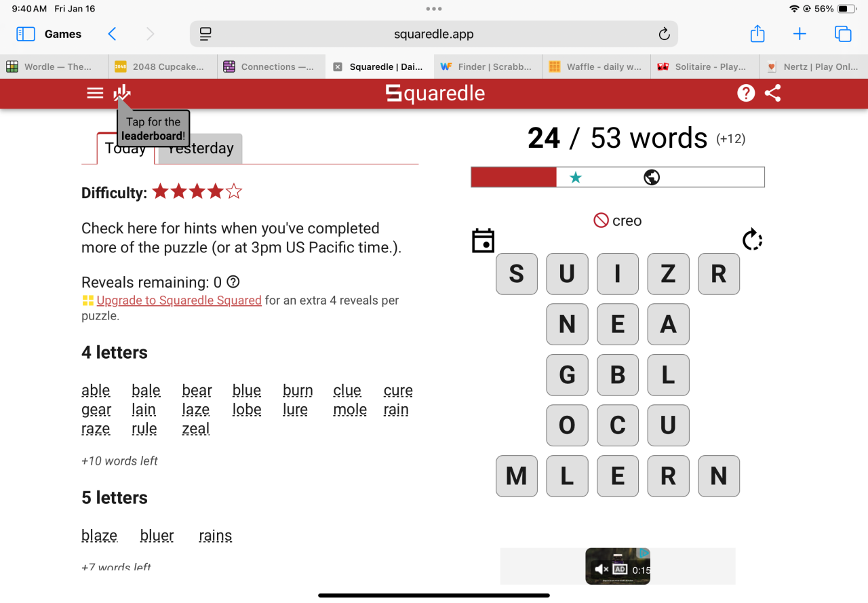Tap the (+12) bonus words count
The height and width of the screenshot is (603, 868).
point(731,139)
